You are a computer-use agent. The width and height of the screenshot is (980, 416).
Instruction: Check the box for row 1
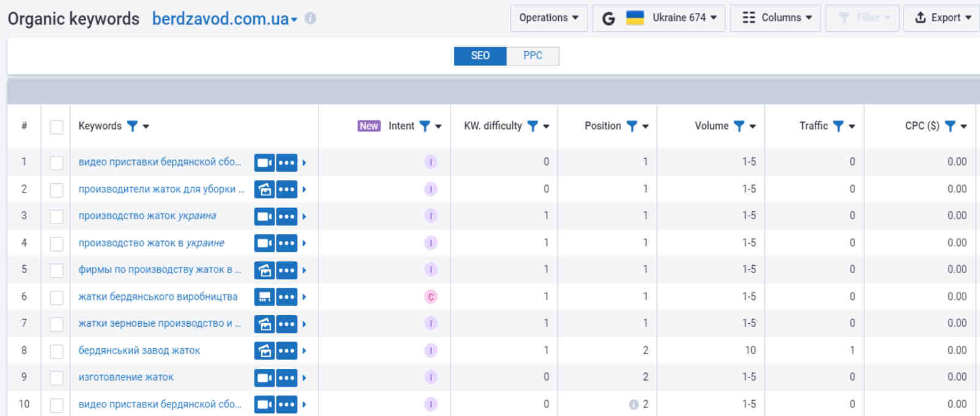click(x=56, y=163)
